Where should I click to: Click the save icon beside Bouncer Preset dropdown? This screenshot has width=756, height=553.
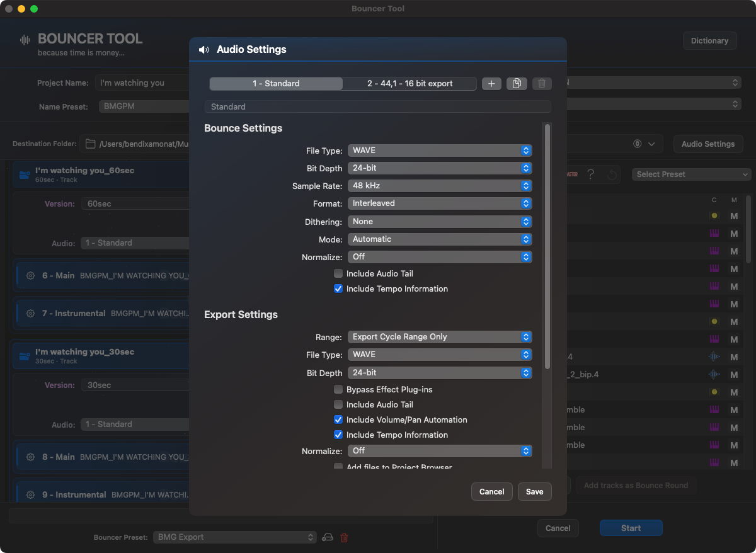tap(327, 537)
